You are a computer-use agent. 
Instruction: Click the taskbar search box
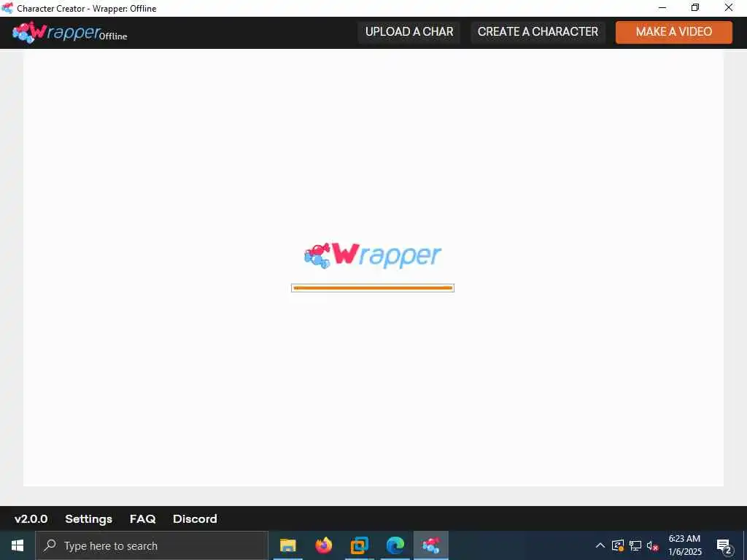click(x=152, y=545)
